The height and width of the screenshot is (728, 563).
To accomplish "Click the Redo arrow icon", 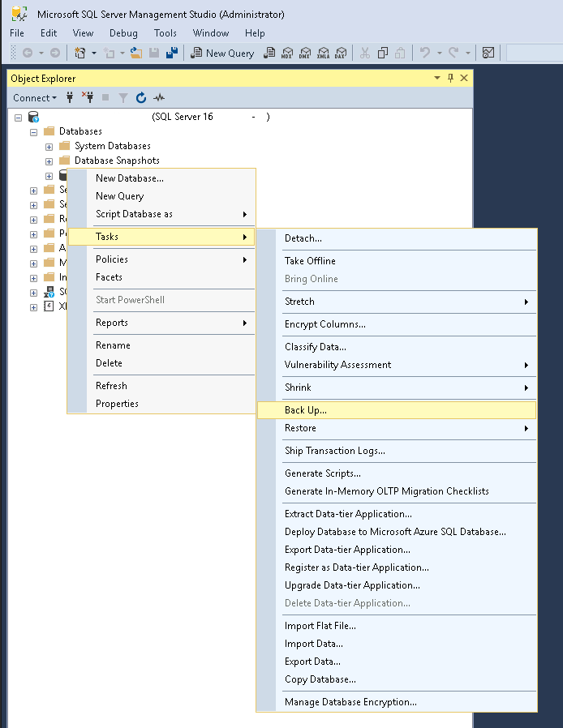I will pyautogui.click(x=453, y=53).
